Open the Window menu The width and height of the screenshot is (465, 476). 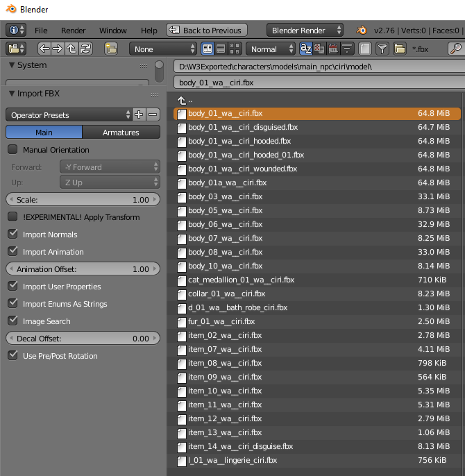pyautogui.click(x=112, y=31)
